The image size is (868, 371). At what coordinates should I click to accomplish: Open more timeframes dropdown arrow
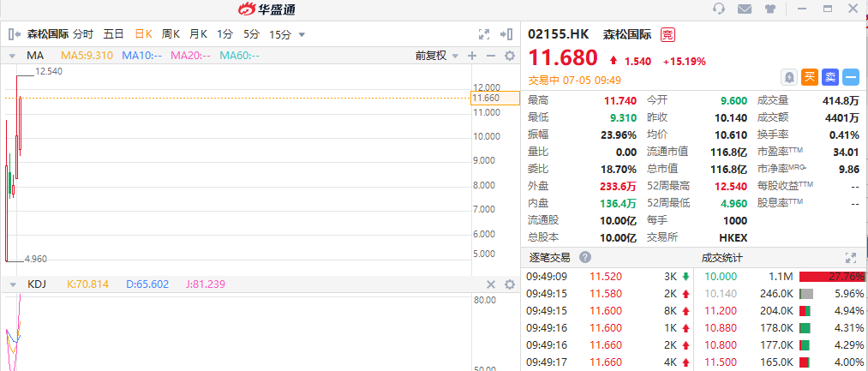(x=302, y=34)
